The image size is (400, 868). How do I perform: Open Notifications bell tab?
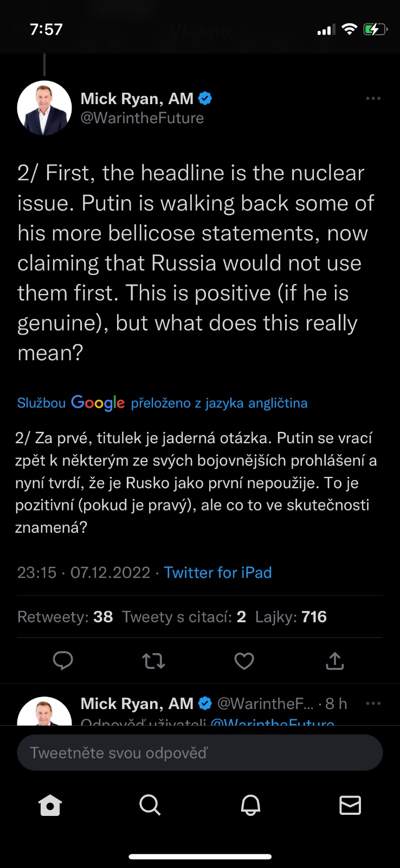pos(250,805)
